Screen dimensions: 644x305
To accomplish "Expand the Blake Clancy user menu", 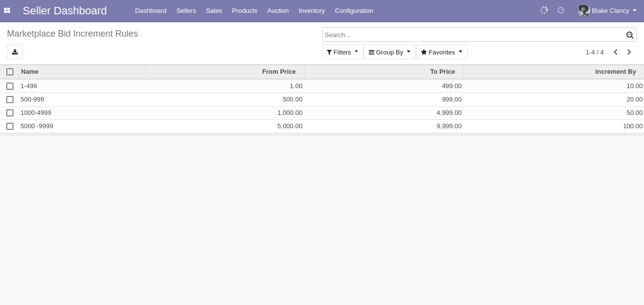I will coord(607,10).
